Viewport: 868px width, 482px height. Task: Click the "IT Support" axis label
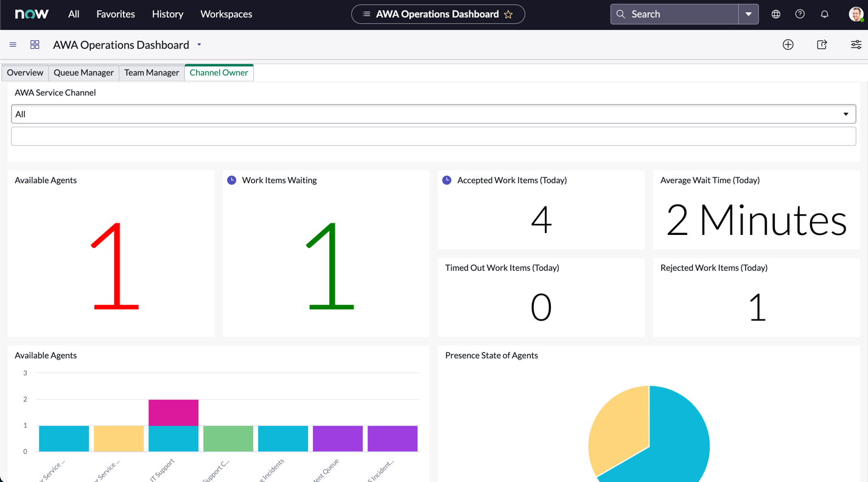click(163, 470)
